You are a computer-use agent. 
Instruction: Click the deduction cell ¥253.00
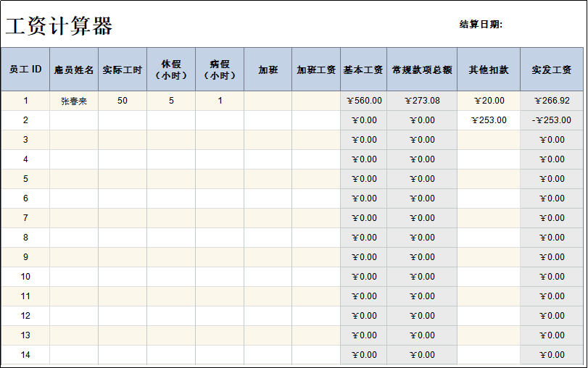click(x=489, y=120)
